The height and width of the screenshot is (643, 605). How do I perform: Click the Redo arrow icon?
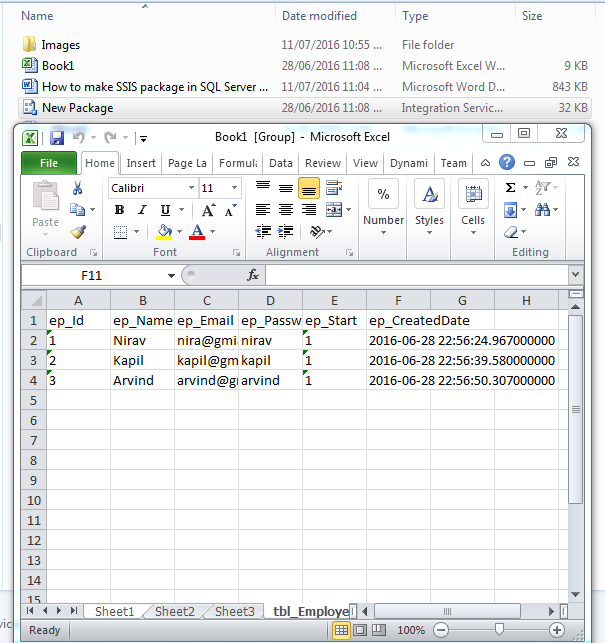tap(111, 137)
